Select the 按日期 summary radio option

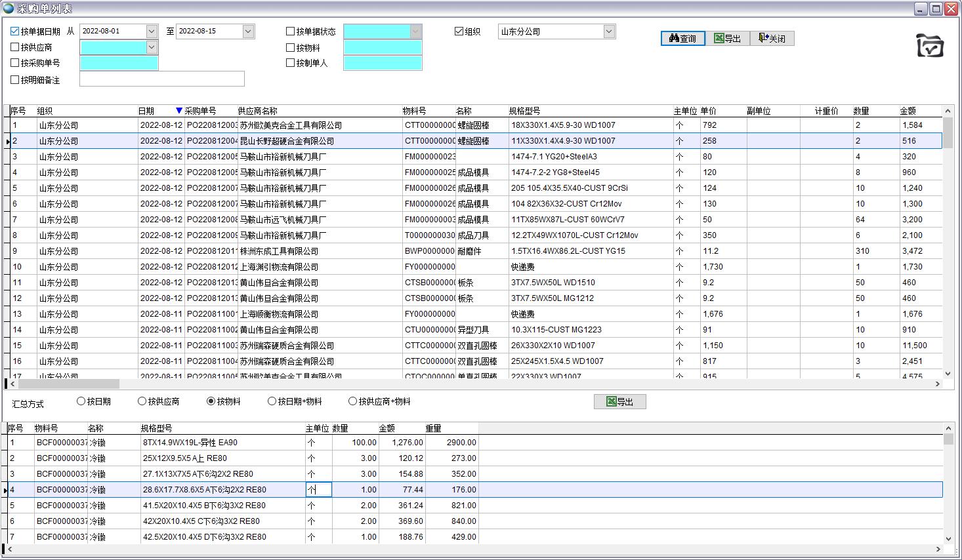coord(81,401)
